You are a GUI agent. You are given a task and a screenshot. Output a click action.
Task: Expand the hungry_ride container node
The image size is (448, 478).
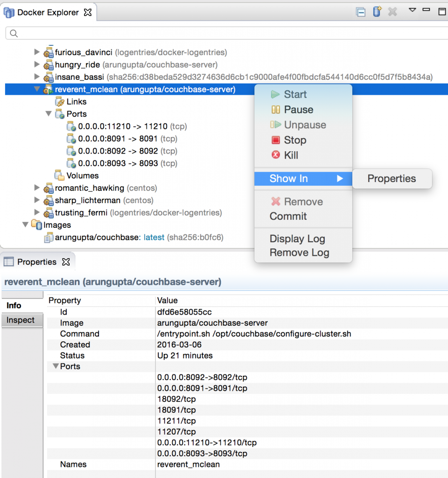(37, 64)
